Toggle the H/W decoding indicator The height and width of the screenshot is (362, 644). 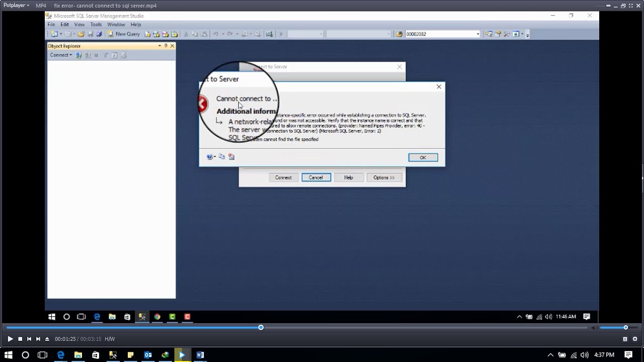tap(110, 339)
